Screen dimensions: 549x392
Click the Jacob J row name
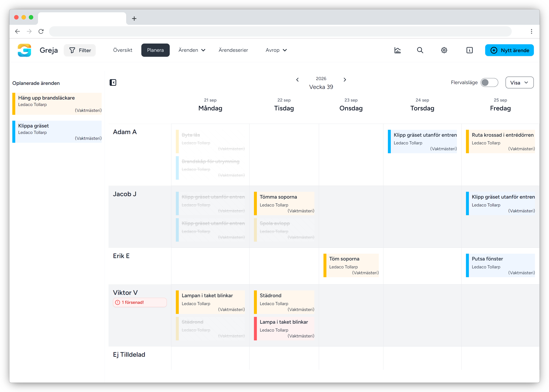point(124,194)
